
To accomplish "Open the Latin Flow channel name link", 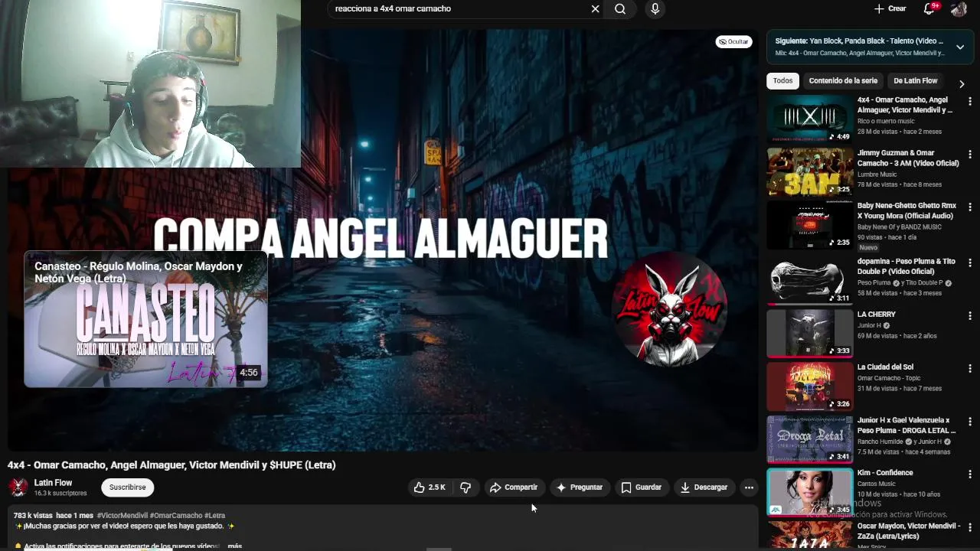I will 53,483.
